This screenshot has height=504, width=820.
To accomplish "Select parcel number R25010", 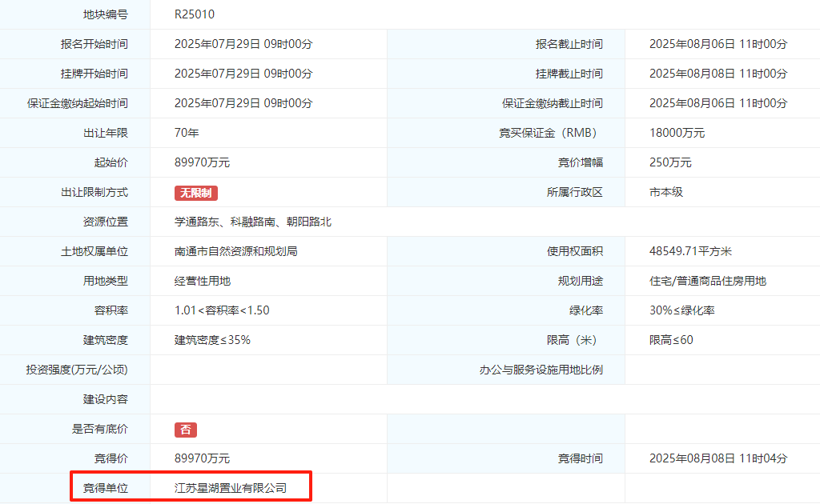I will tap(195, 14).
